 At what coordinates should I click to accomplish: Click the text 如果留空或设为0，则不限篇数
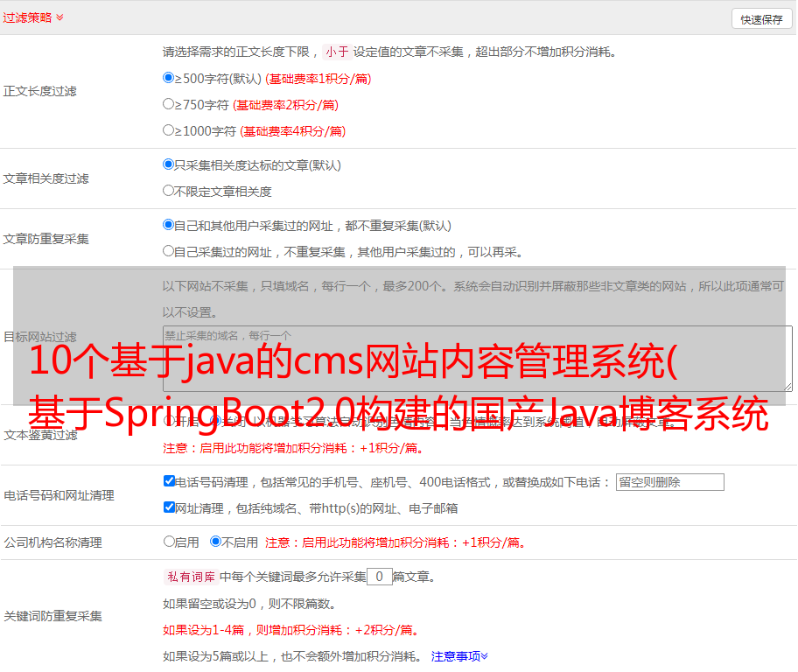tap(249, 604)
